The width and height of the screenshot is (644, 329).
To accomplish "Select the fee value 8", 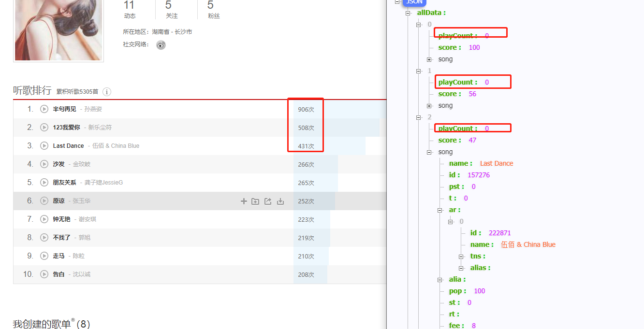I will tap(474, 326).
